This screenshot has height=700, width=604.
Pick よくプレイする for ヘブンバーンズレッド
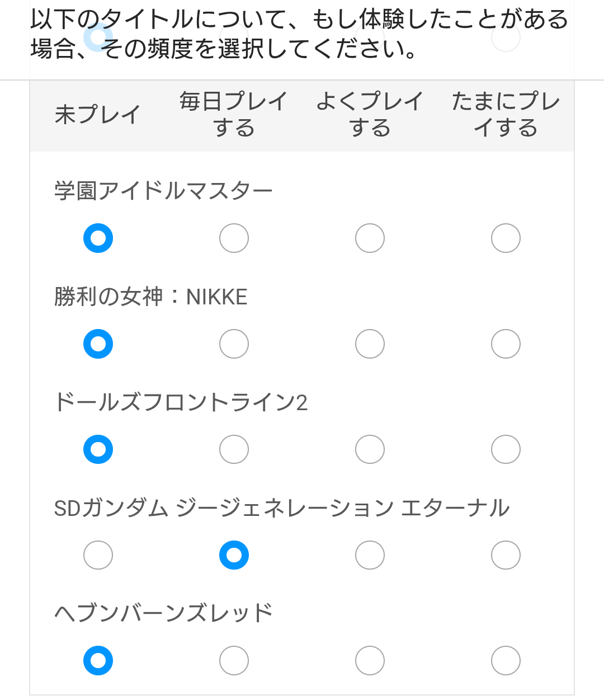370,661
